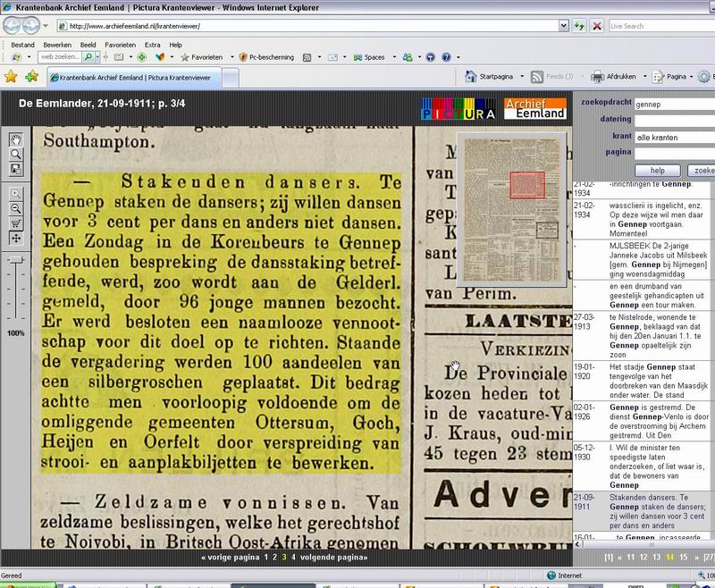Click the red Stop loading icon
This screenshot has height=588, width=715.
596,26
